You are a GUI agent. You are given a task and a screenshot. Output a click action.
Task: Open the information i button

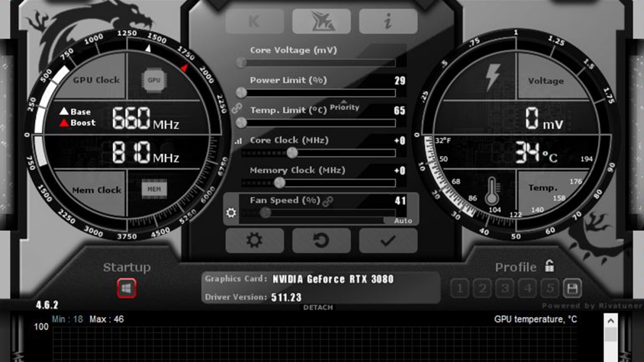point(388,22)
